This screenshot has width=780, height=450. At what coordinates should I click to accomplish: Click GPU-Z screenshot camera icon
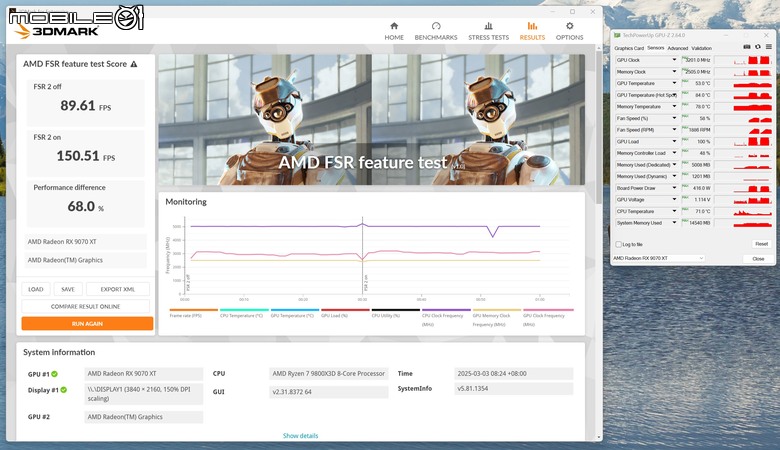point(747,47)
